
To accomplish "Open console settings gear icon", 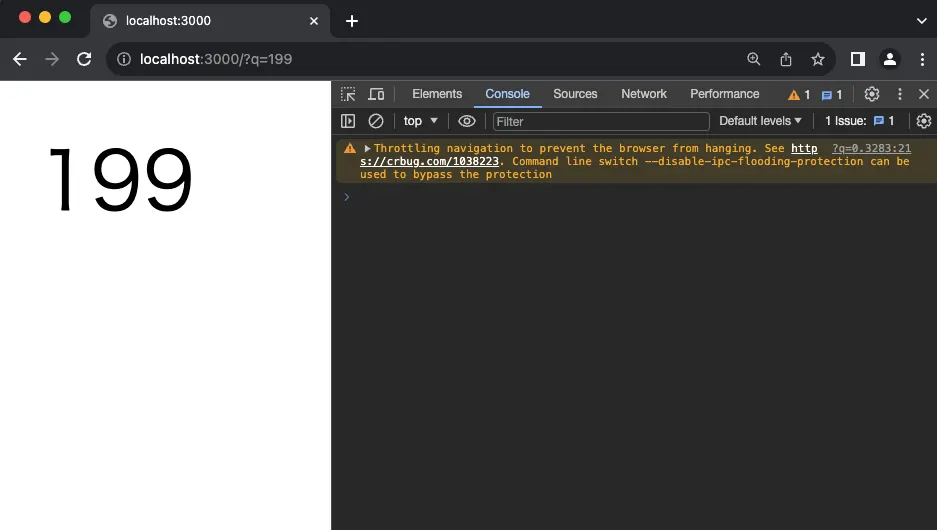I will pyautogui.click(x=924, y=121).
